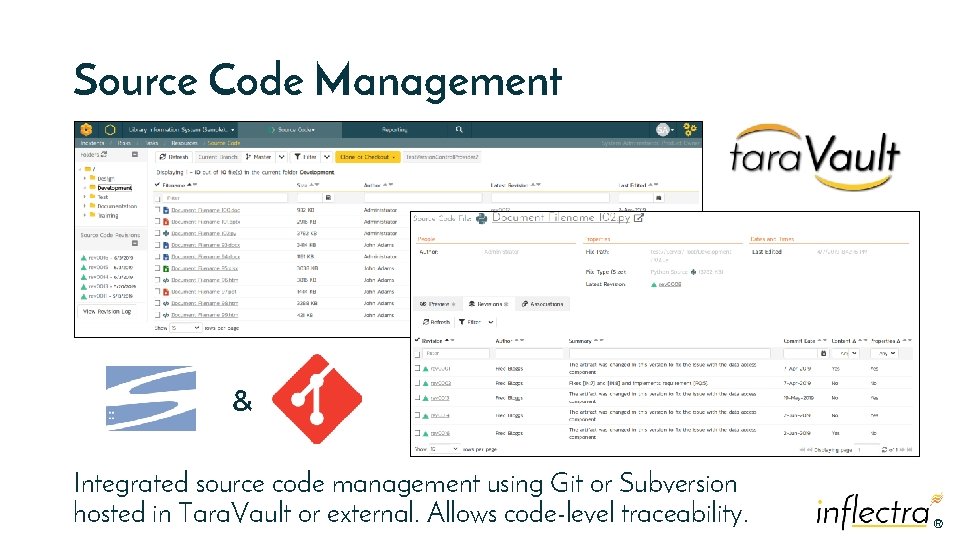Click the Excel icon of Filename 105.xlsx row
The width and height of the screenshot is (960, 540).
pyautogui.click(x=166, y=268)
